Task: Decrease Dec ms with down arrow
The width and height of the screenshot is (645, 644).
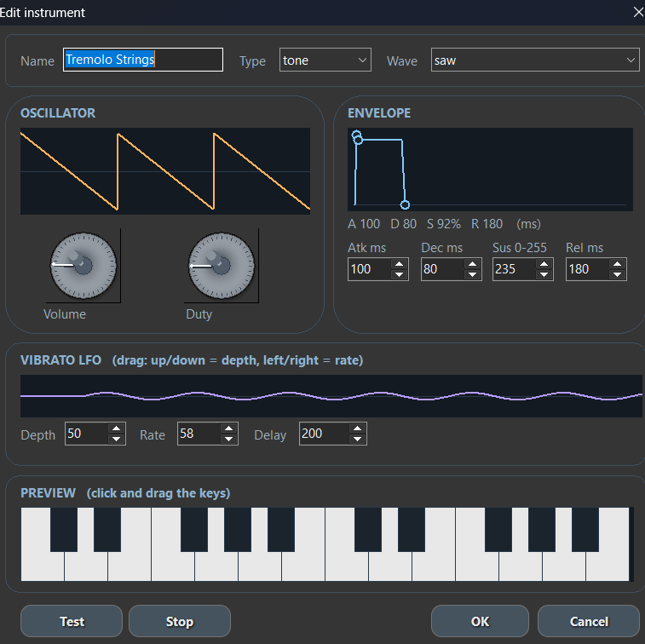Action: [x=472, y=274]
